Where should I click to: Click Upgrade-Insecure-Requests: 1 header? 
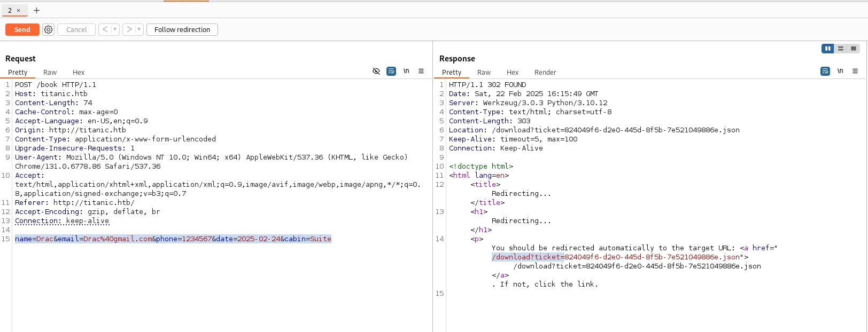click(75, 148)
